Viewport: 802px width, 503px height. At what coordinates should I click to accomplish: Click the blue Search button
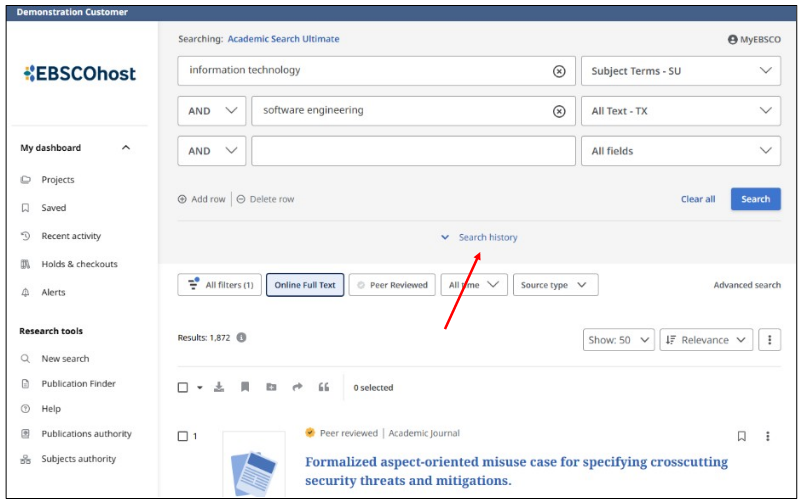coord(755,199)
